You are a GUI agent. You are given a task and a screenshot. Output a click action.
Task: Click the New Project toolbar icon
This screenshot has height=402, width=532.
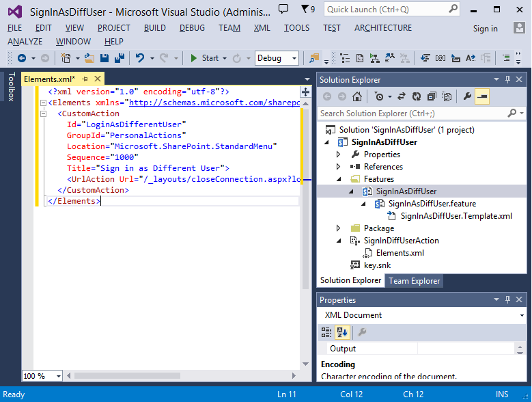point(66,58)
